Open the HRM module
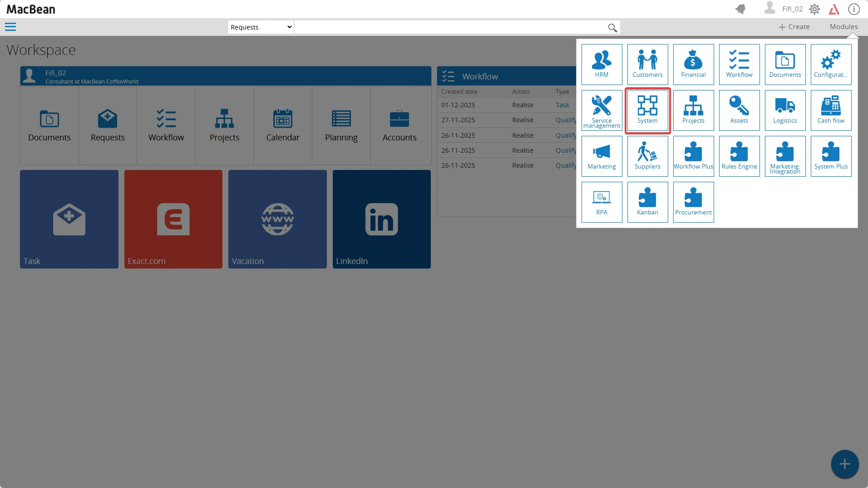Viewport: 868px width, 488px height. click(602, 64)
